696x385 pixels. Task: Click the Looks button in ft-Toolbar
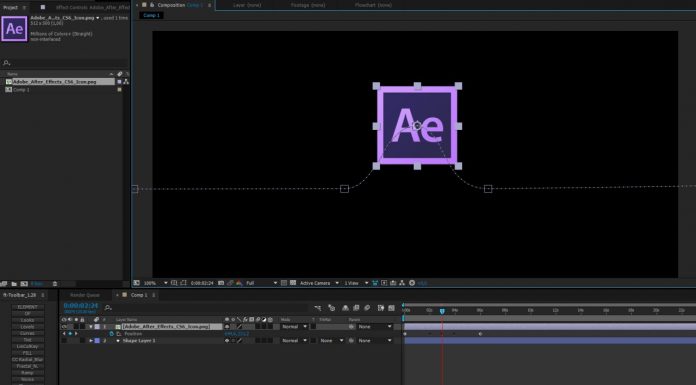28,320
